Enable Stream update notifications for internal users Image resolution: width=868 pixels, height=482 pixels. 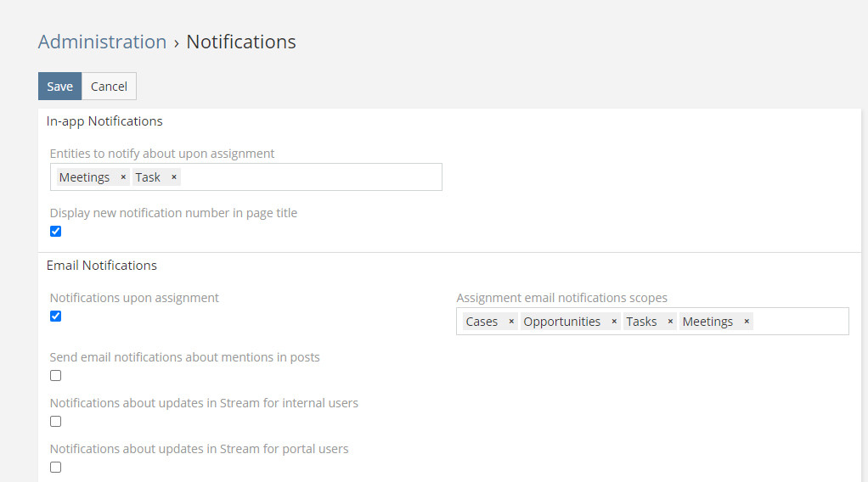click(56, 422)
